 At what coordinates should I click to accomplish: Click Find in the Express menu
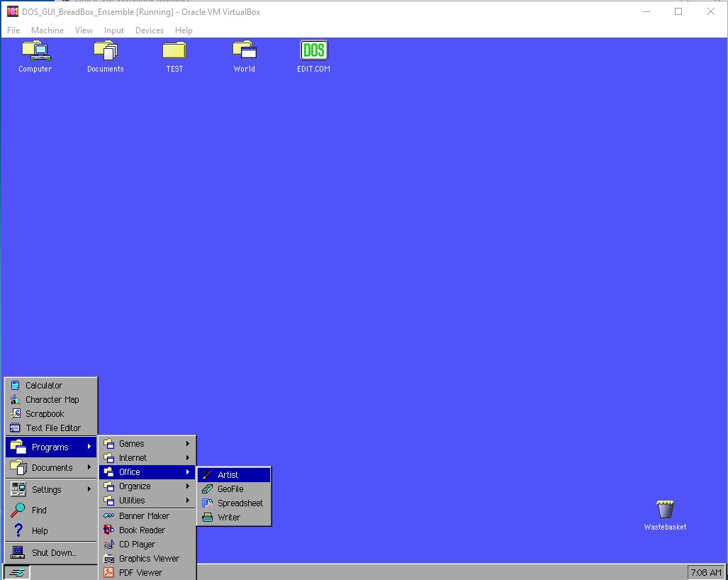click(x=38, y=509)
